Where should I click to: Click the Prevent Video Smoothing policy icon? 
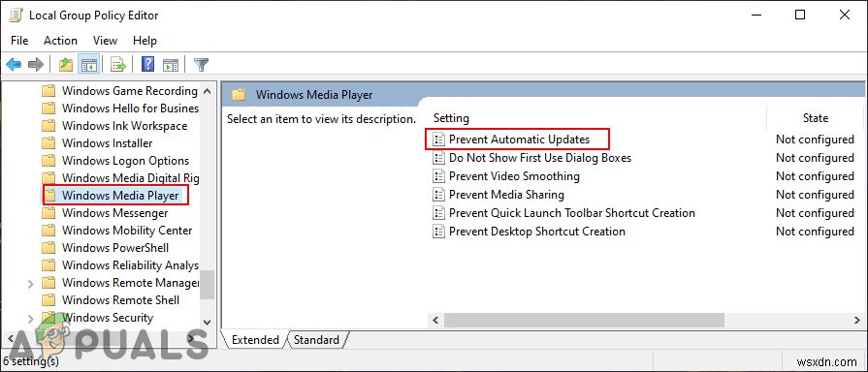click(x=439, y=176)
